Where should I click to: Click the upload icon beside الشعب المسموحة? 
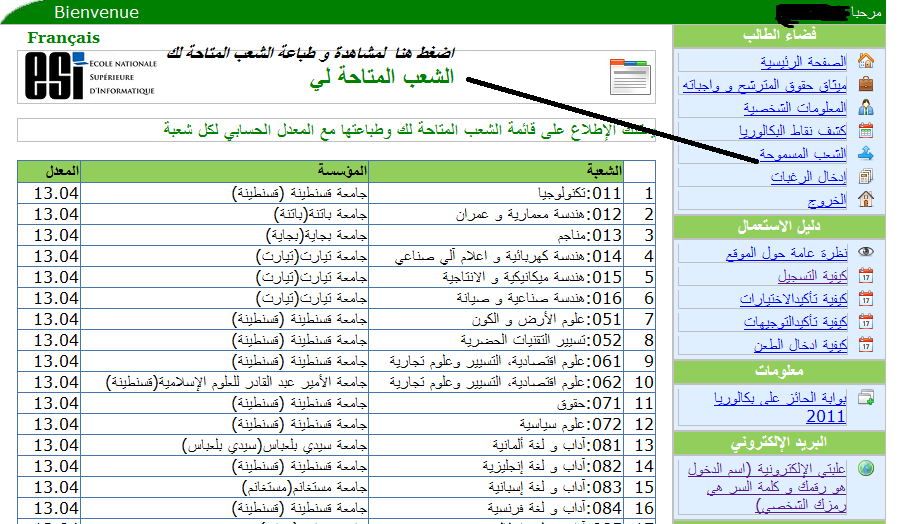(x=866, y=153)
